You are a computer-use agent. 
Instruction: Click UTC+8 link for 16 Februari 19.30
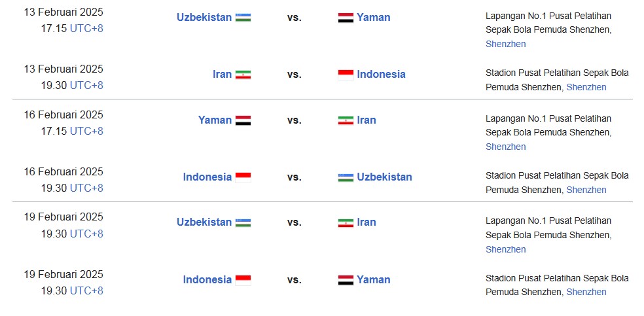click(x=86, y=188)
